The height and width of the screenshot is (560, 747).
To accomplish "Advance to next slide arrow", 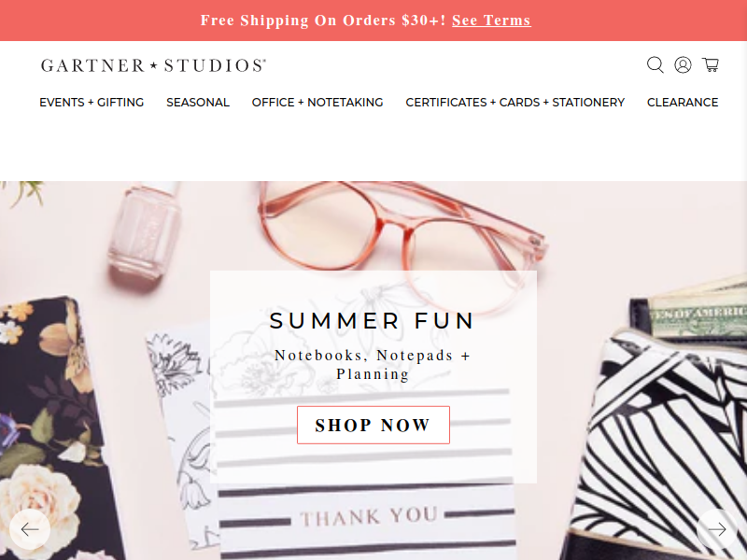I will point(717,529).
